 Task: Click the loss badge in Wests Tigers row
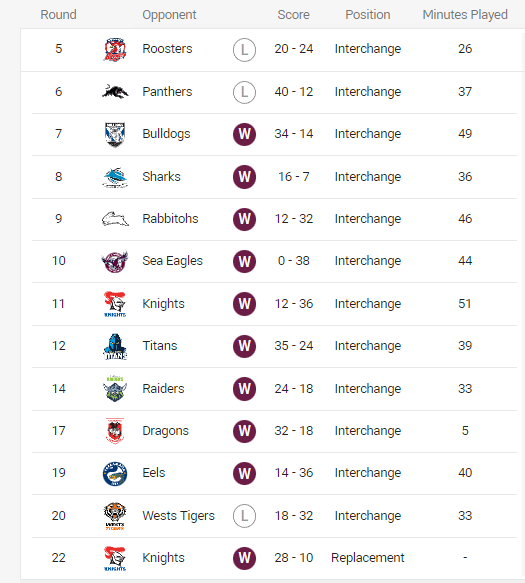tap(244, 516)
